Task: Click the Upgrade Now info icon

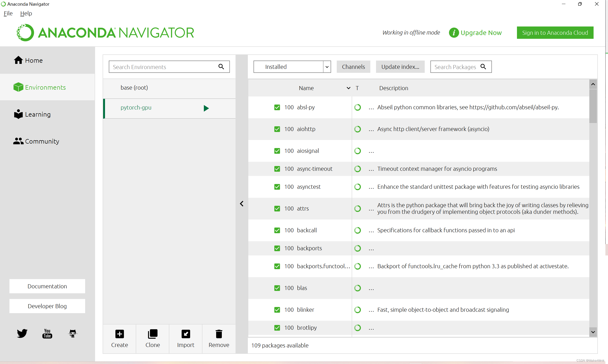Action: click(x=454, y=33)
